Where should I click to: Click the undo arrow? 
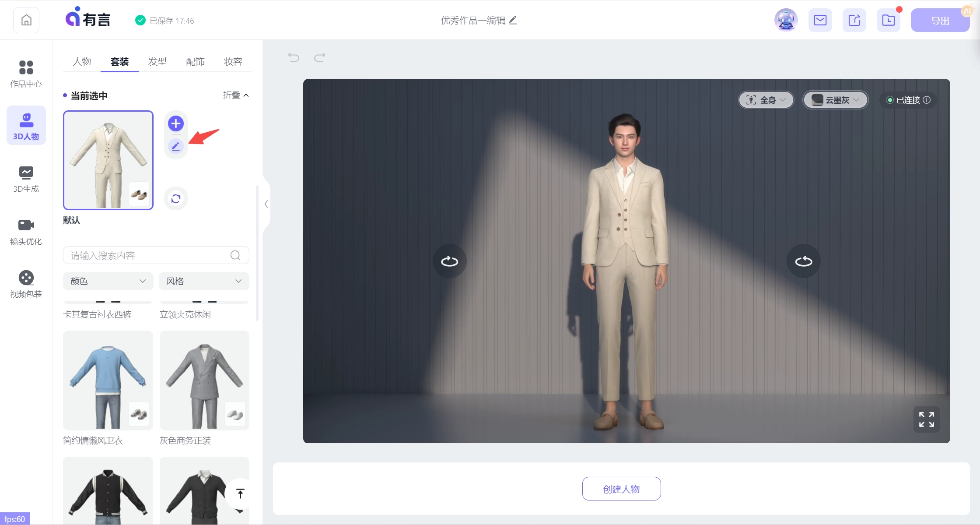coord(294,57)
